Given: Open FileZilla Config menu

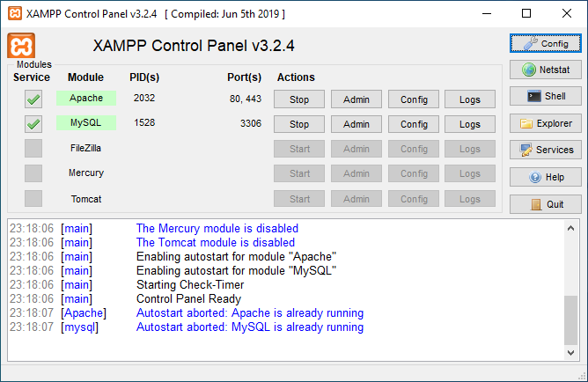Looking at the screenshot, I should (414, 149).
